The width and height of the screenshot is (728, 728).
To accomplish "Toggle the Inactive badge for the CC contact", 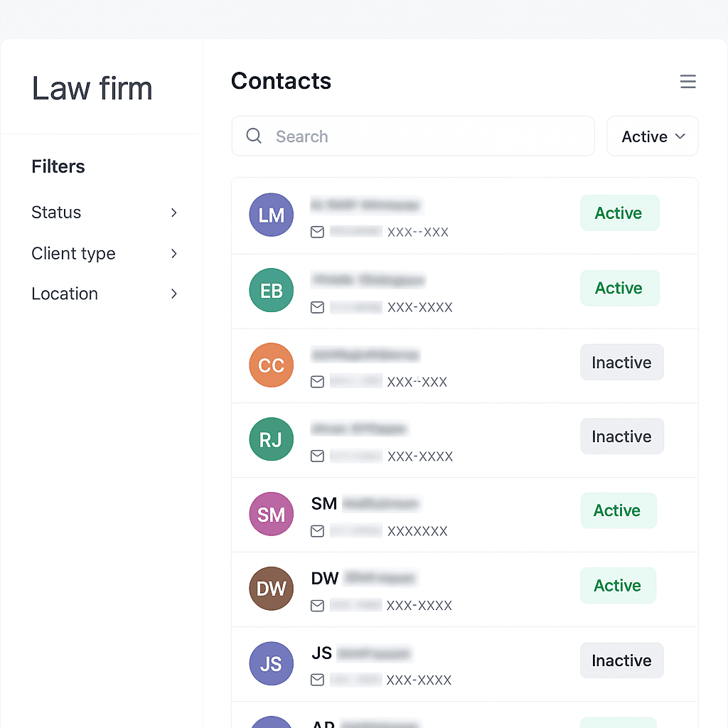I will 621,362.
